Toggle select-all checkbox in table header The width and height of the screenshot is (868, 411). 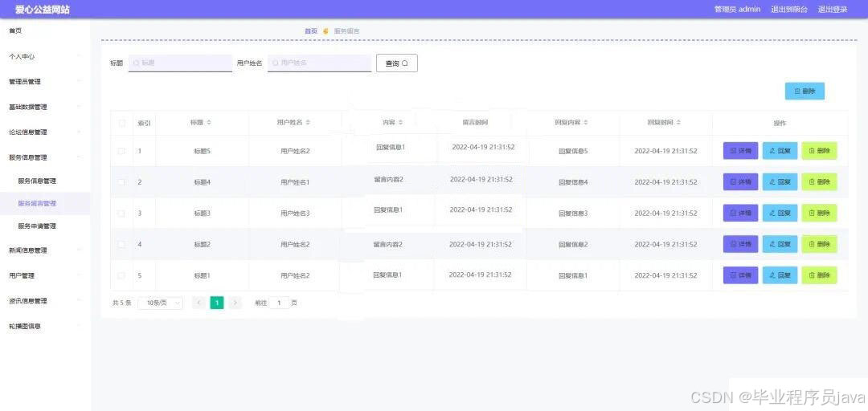(122, 123)
